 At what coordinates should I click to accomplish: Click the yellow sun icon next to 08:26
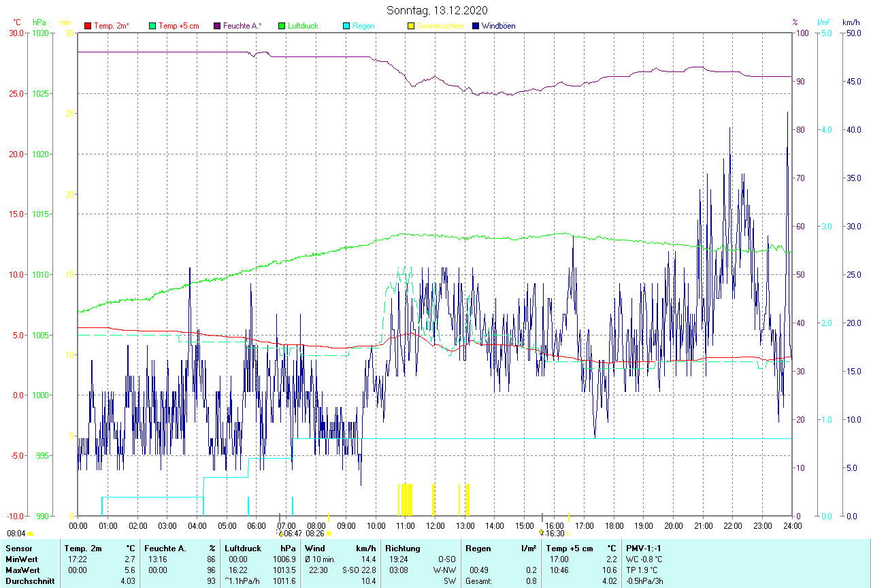pyautogui.click(x=328, y=534)
